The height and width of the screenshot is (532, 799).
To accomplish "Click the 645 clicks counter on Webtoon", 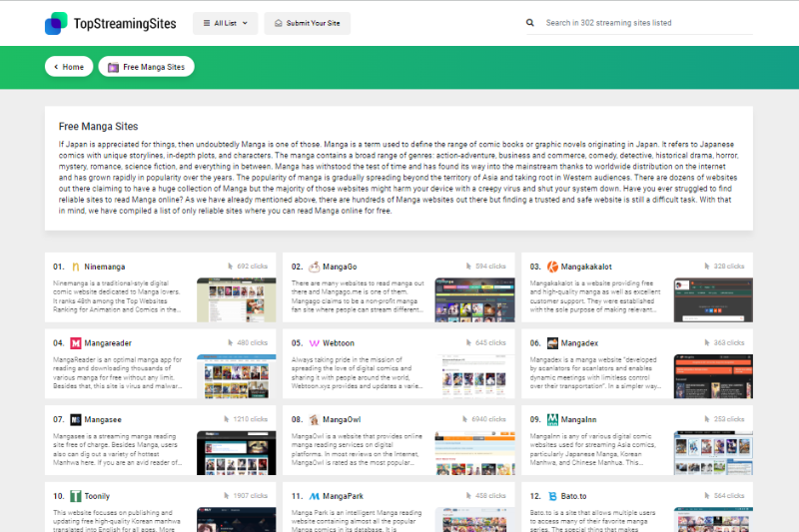I will (x=486, y=342).
